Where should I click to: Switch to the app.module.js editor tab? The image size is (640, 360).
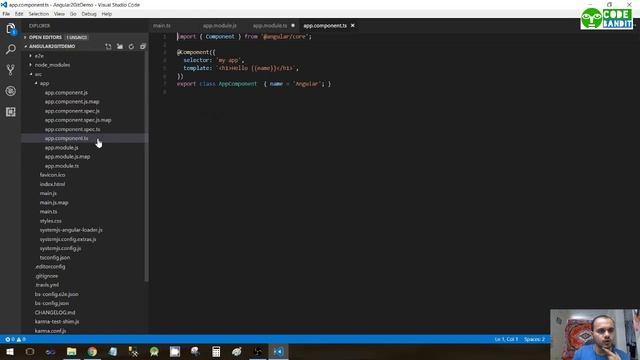point(220,26)
